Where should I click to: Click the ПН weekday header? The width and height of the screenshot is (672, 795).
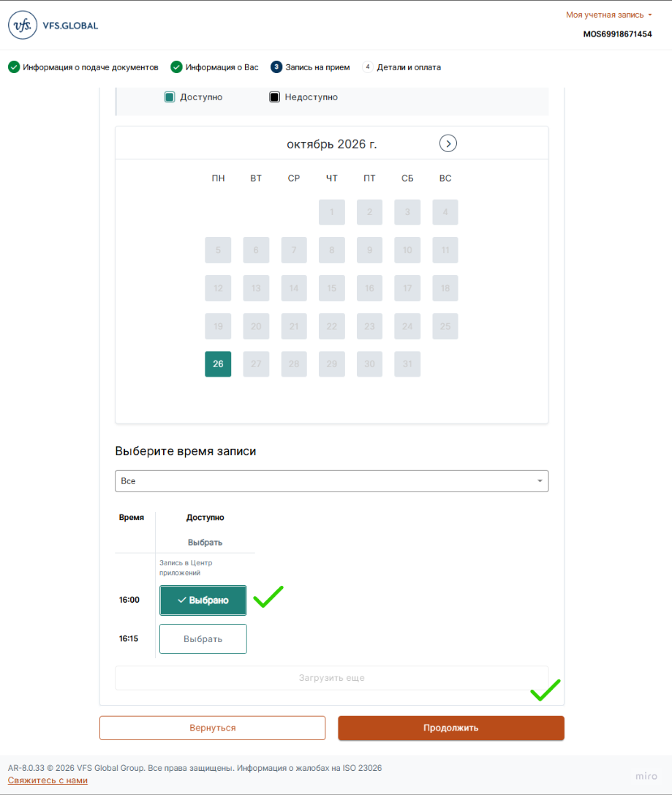[x=218, y=178]
